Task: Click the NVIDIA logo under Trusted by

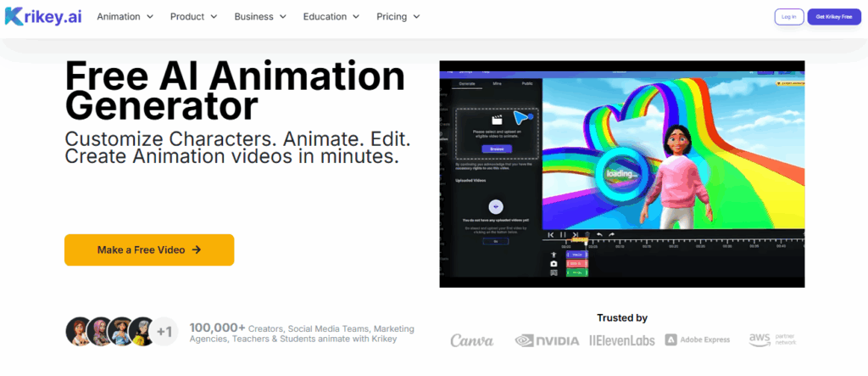Action: [x=547, y=340]
